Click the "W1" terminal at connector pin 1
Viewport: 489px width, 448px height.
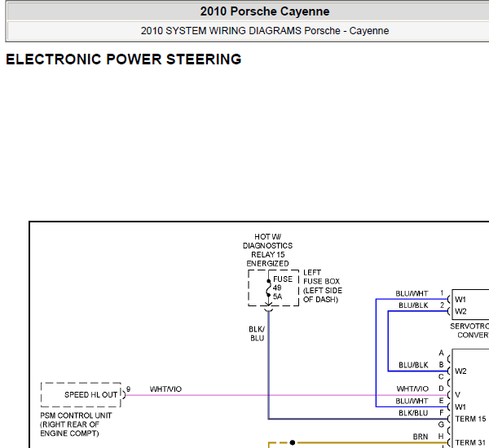coord(460,300)
